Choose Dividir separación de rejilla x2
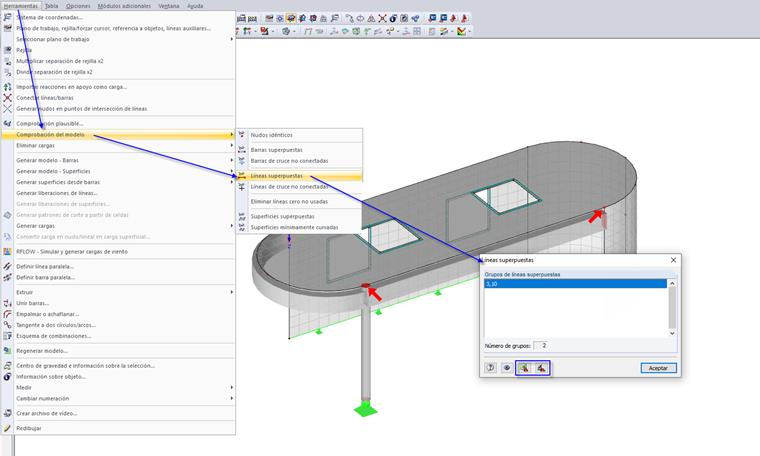The image size is (760, 456). 118,72
